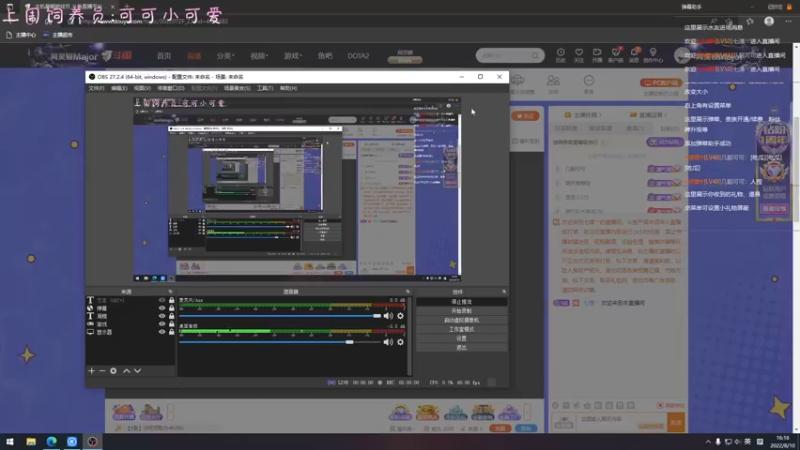The width and height of the screenshot is (800, 450).
Task: Pop out the 混音器 mixer dock icon
Action: tap(408, 292)
